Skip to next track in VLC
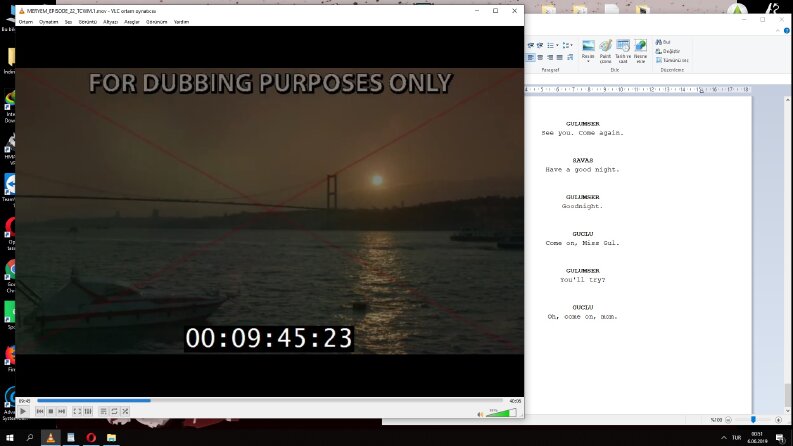Image resolution: width=793 pixels, height=446 pixels. coord(61,412)
